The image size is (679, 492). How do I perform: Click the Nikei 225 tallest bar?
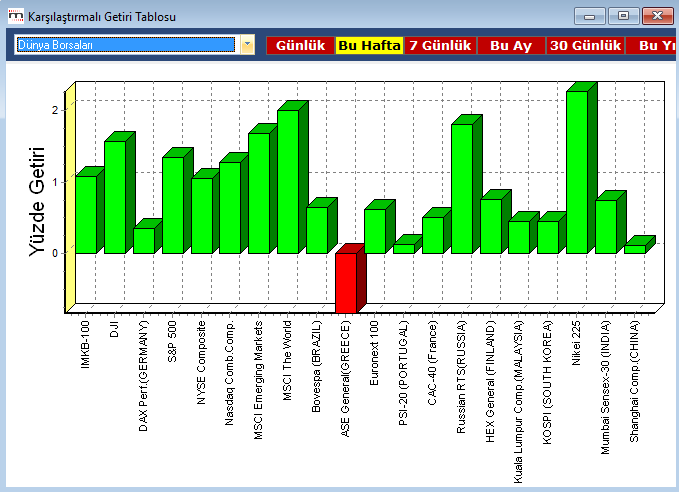577,172
